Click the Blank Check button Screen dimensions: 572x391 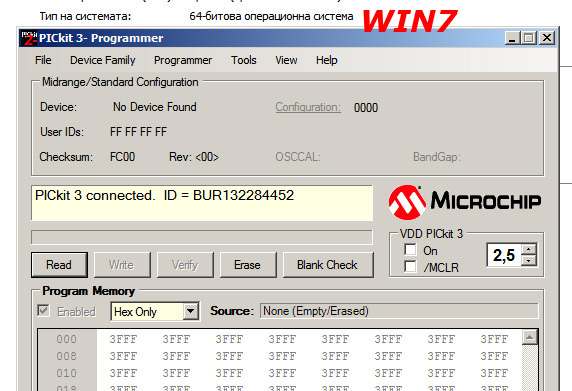(x=328, y=265)
